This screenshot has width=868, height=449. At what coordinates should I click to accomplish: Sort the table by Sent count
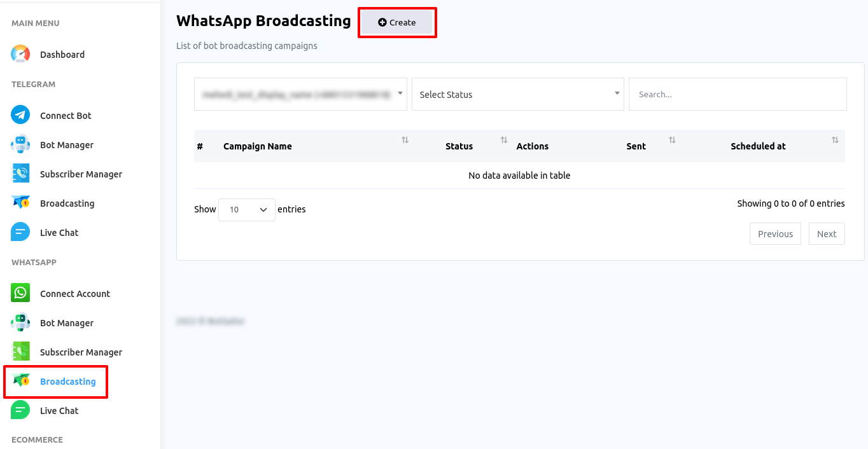pos(673,141)
